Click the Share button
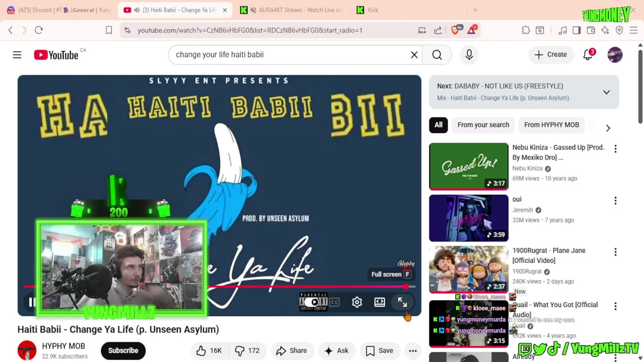644x362 pixels. coord(291,350)
